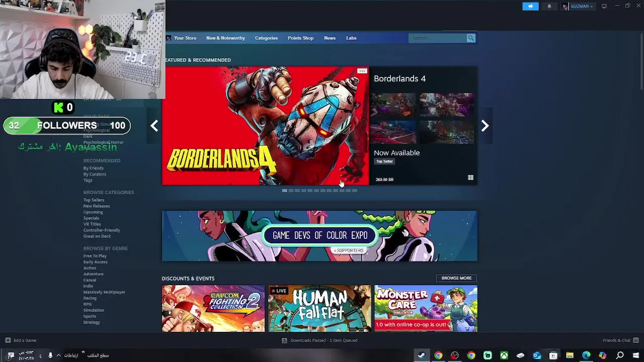Open the News tab

click(330, 38)
